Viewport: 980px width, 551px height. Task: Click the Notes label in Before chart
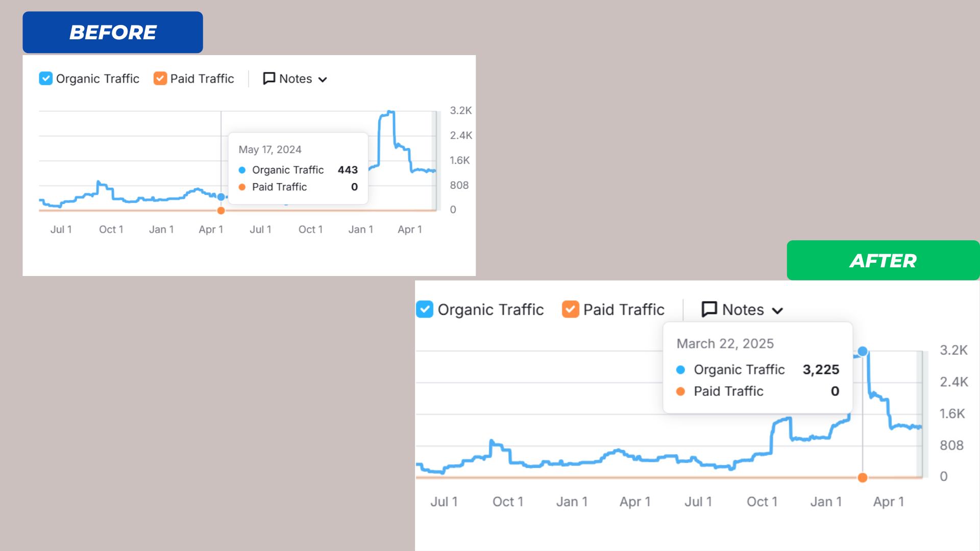(x=296, y=79)
